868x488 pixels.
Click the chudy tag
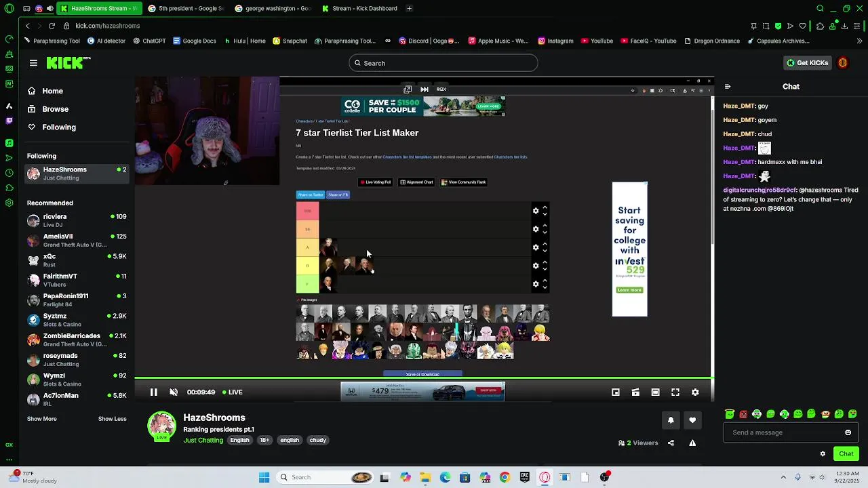coord(317,440)
